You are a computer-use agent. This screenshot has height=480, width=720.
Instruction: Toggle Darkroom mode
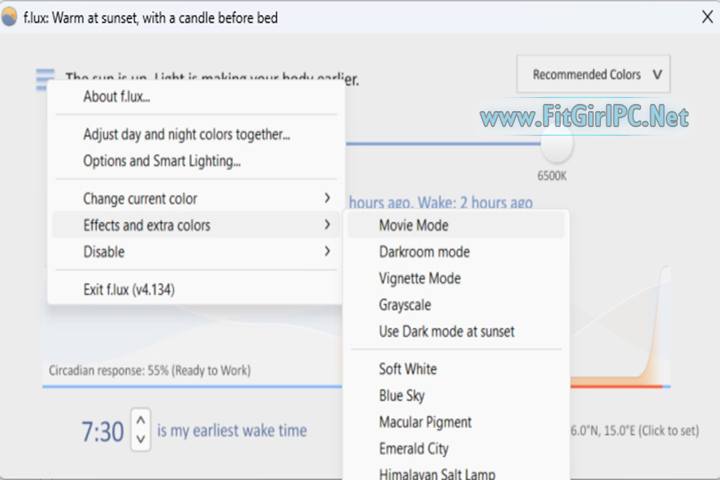tap(424, 252)
